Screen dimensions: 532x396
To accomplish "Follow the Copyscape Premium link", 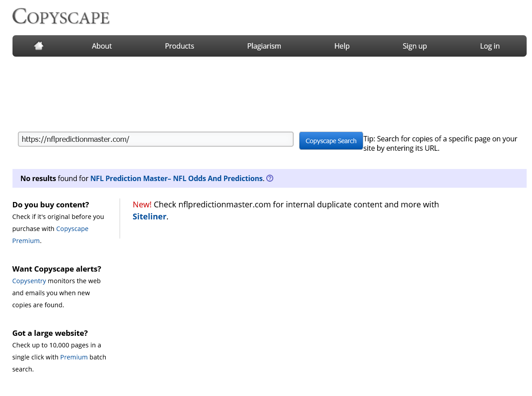I will [50, 235].
